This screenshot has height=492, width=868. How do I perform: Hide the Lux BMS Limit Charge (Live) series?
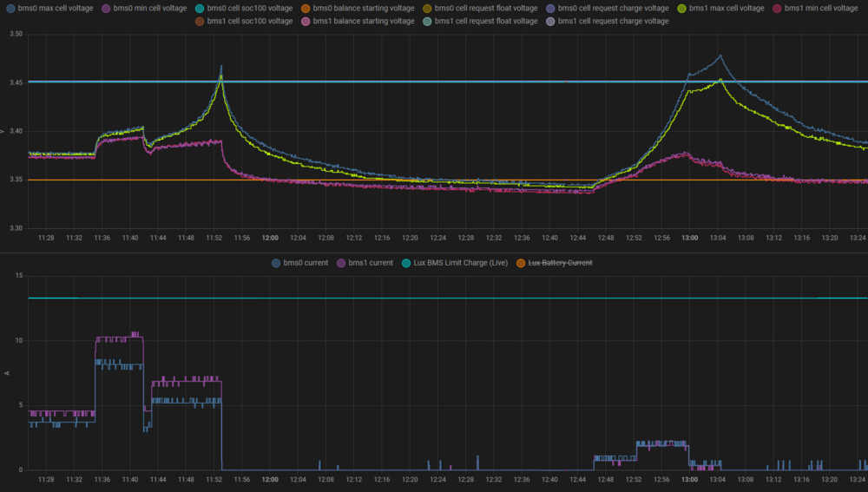tap(462, 262)
